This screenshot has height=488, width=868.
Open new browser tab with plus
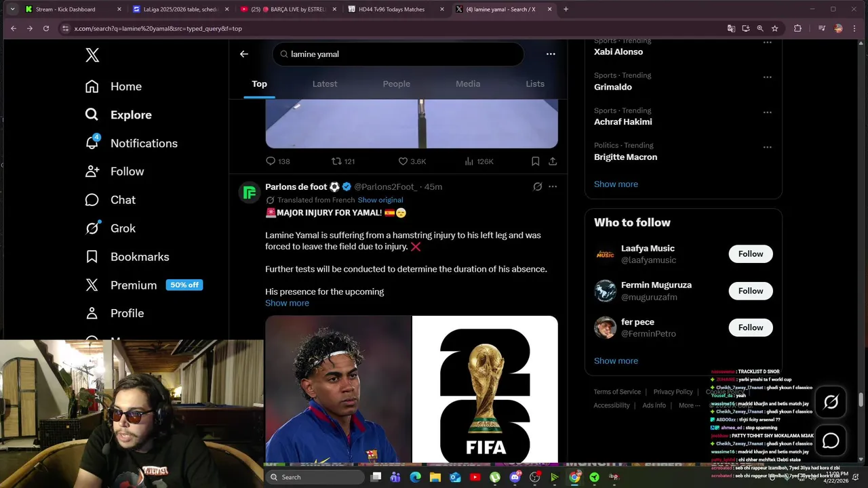[x=566, y=9]
